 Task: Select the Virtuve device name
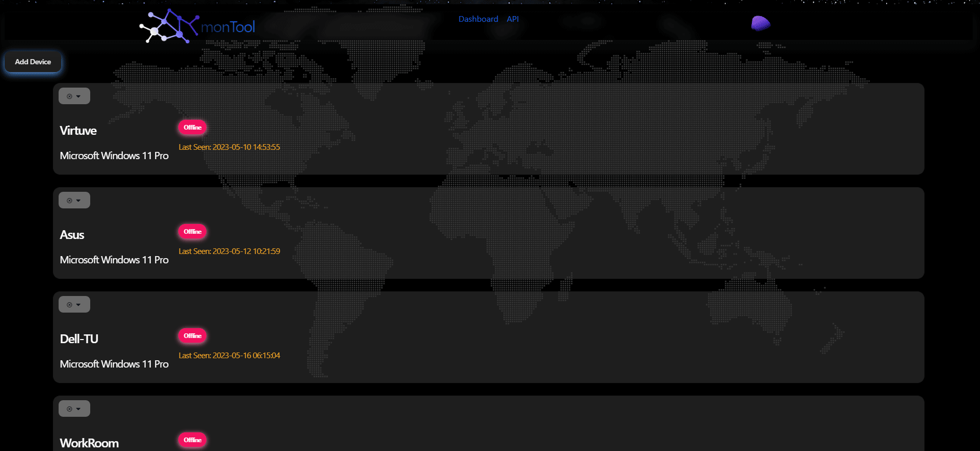[x=78, y=131]
